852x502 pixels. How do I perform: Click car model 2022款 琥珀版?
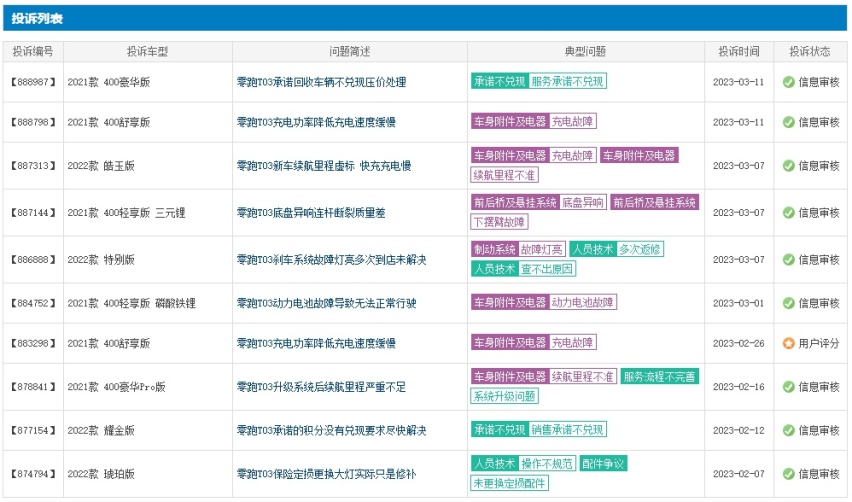(101, 474)
